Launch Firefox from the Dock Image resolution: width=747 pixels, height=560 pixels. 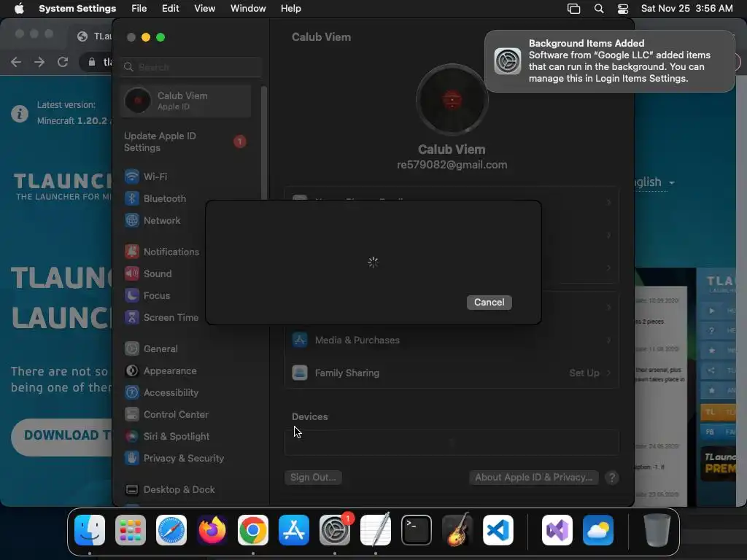(212, 530)
